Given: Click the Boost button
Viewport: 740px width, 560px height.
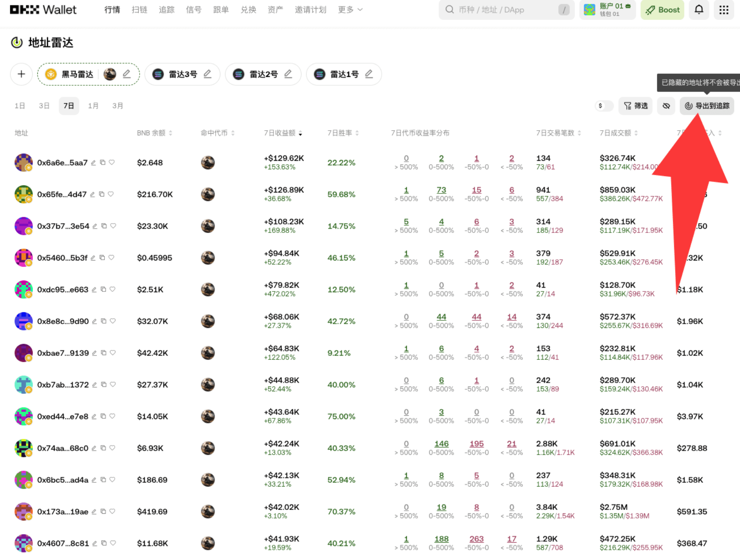Looking at the screenshot, I should 662,10.
